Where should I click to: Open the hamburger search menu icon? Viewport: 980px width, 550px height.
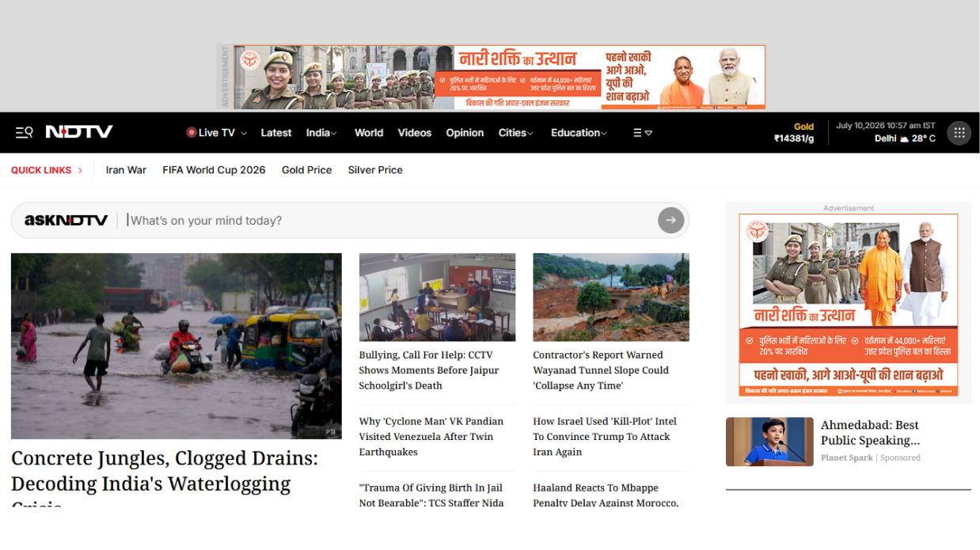pos(24,133)
